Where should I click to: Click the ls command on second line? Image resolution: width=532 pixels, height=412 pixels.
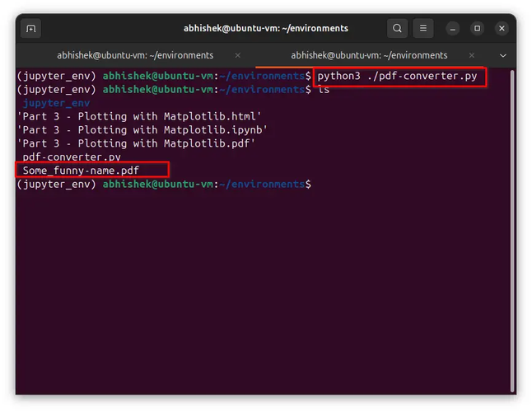(x=324, y=89)
